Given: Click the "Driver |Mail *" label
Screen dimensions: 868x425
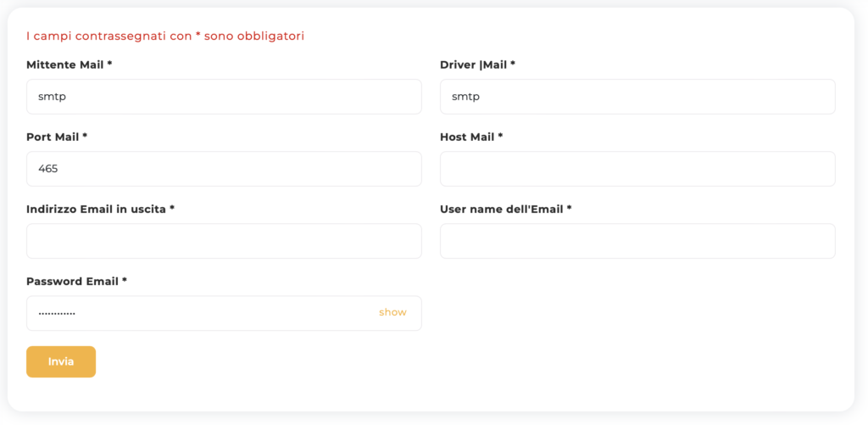Looking at the screenshot, I should click(x=477, y=64).
